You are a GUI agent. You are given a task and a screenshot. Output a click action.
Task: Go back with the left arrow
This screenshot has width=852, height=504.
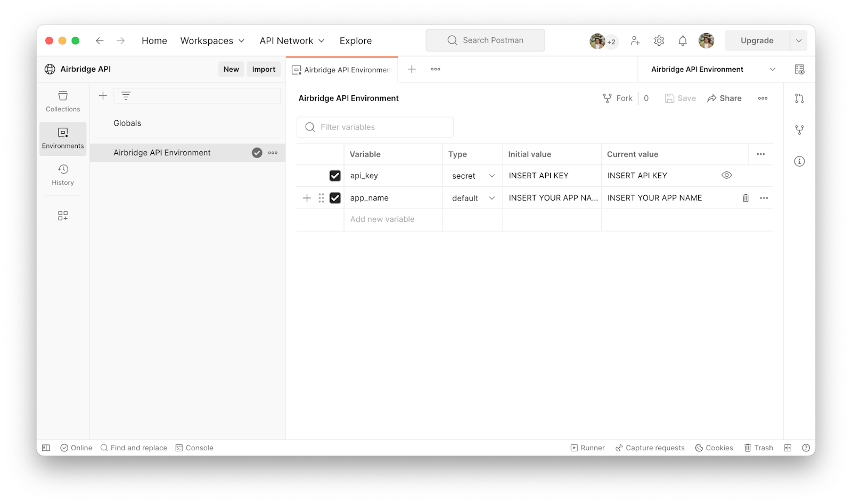[100, 40]
